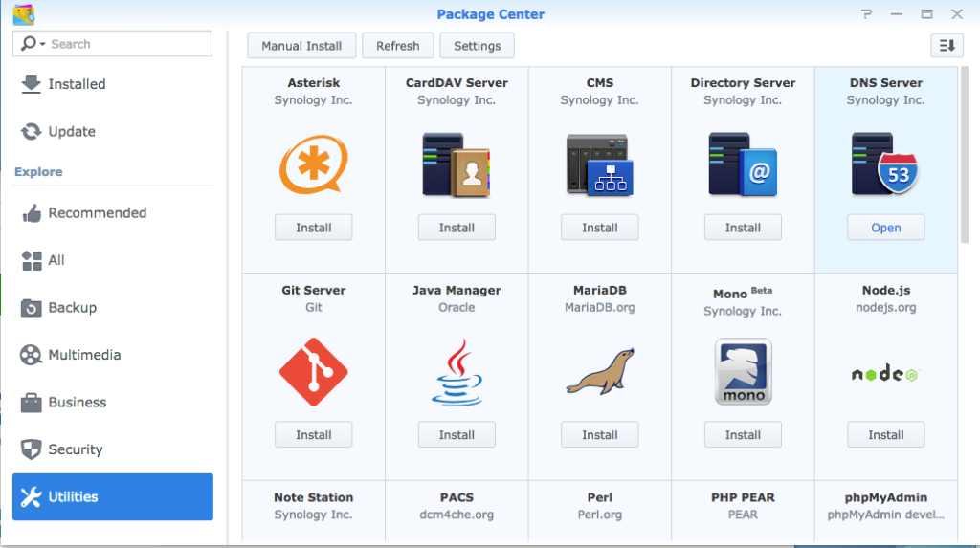Select the Recommended category
Viewport: 980px width, 548px height.
(113, 213)
